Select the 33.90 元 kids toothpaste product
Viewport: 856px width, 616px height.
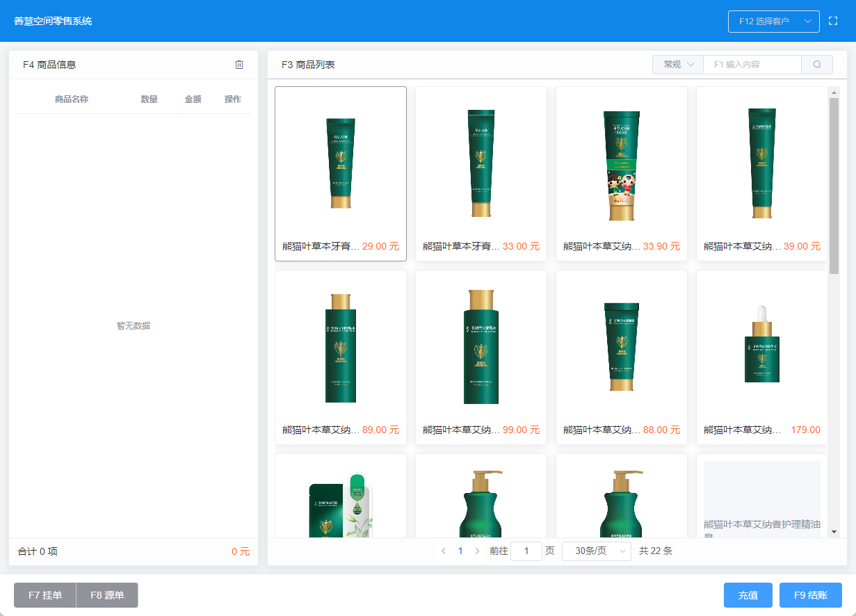[x=622, y=174]
